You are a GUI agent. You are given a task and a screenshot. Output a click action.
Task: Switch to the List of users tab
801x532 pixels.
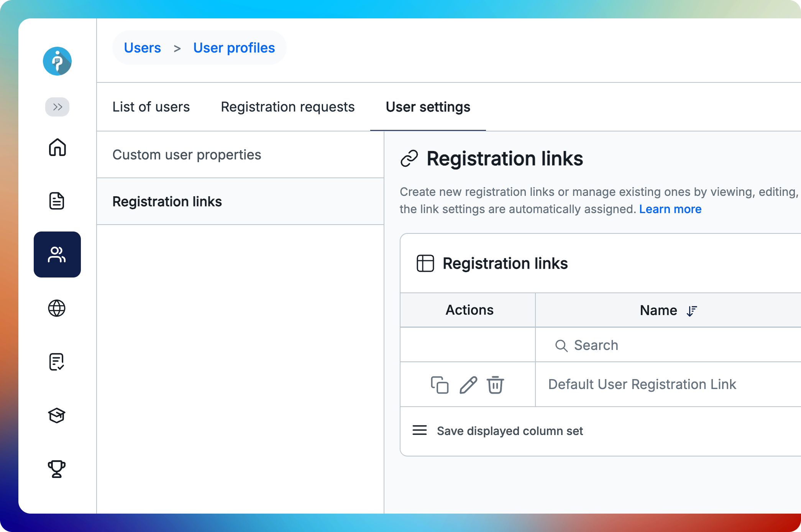click(x=151, y=107)
